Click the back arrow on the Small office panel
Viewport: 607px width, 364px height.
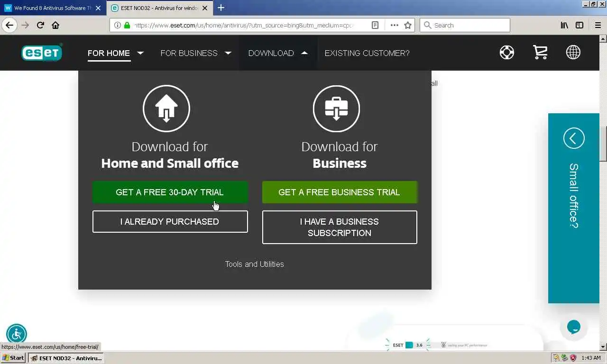[574, 138]
